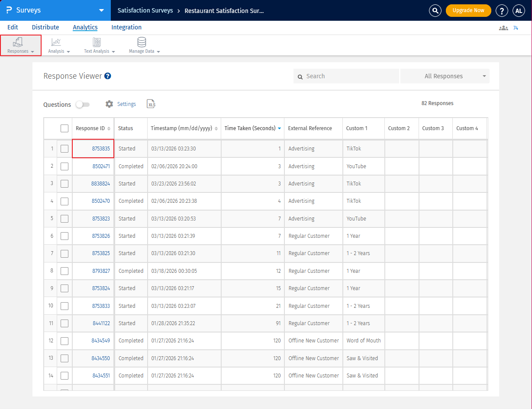Toggle the Questions switch

click(x=82, y=105)
